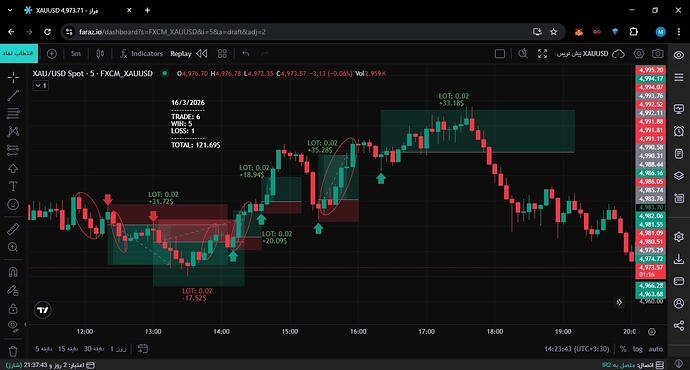This screenshot has width=690, height=370.
Task: Click the trash icon to remove drawings
Action: [x=13, y=351]
